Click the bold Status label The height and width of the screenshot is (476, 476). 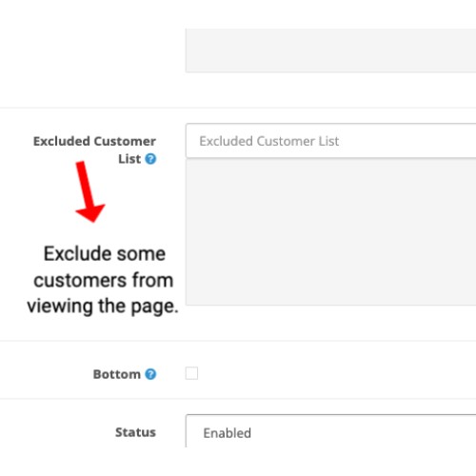135,432
